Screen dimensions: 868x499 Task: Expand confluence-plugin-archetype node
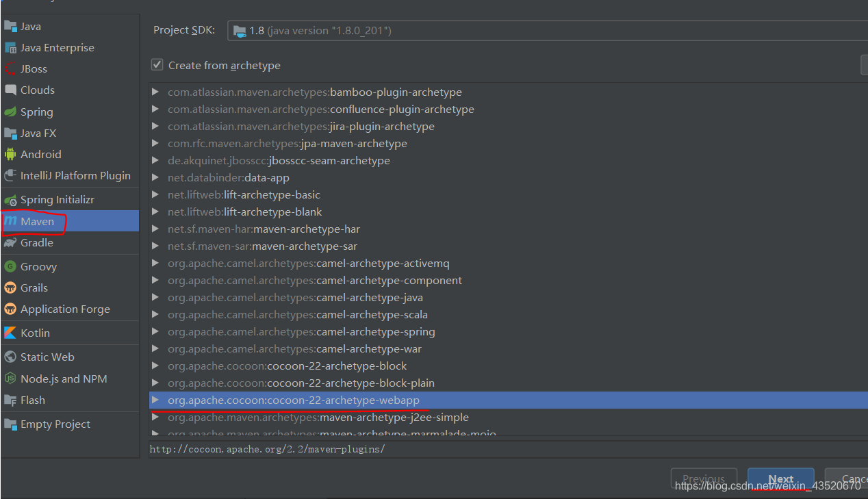[155, 109]
